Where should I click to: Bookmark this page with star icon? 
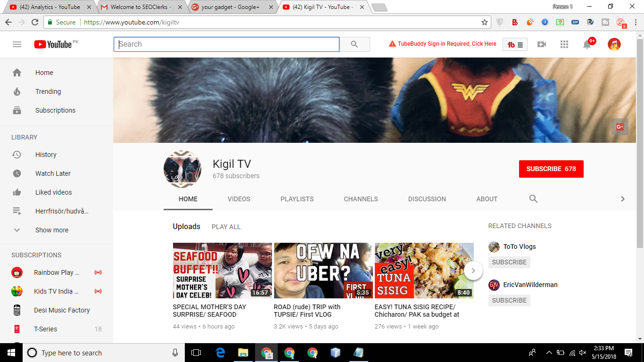pyautogui.click(x=484, y=22)
